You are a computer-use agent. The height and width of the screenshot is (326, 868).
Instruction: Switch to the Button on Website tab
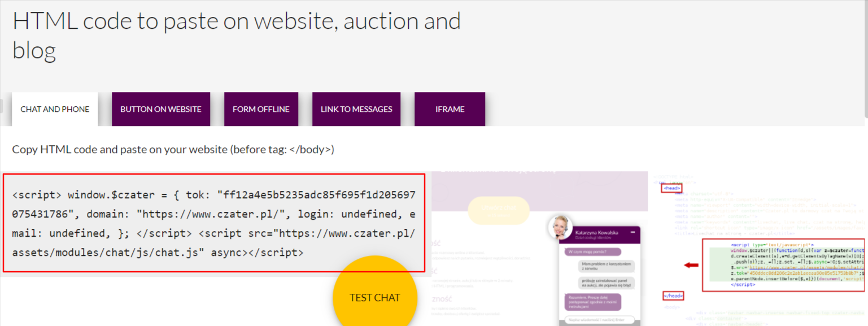tap(161, 109)
